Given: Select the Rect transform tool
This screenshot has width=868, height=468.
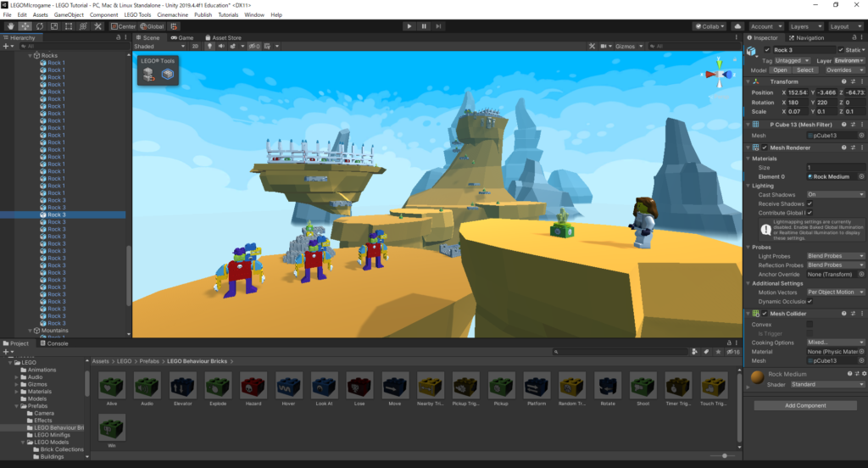Looking at the screenshot, I should tap(68, 26).
